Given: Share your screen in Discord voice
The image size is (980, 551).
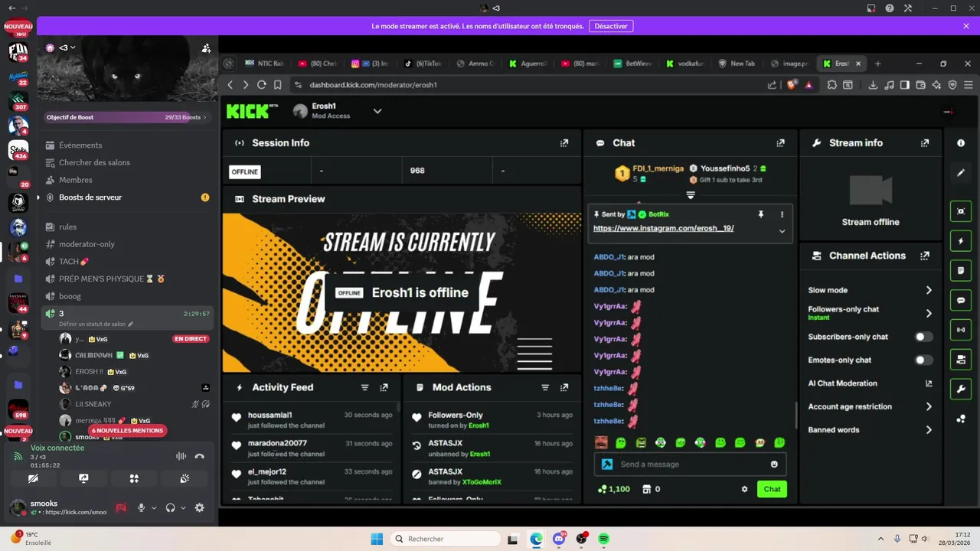Looking at the screenshot, I should pyautogui.click(x=83, y=478).
